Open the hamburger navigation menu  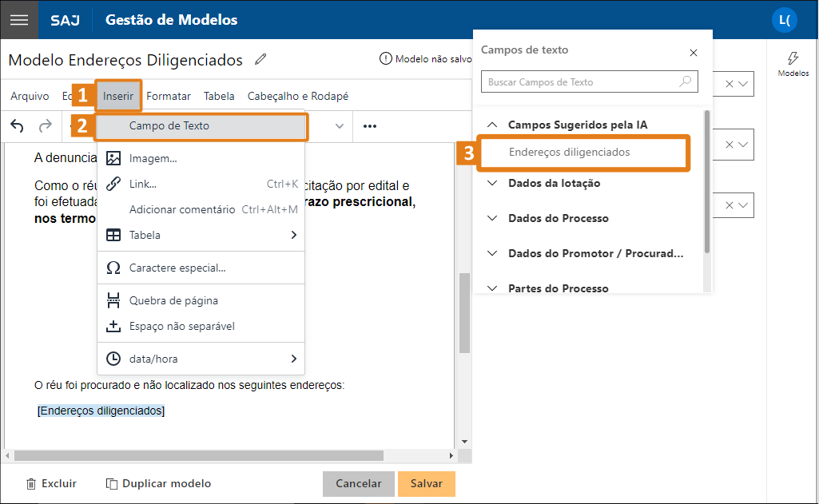pos(19,20)
